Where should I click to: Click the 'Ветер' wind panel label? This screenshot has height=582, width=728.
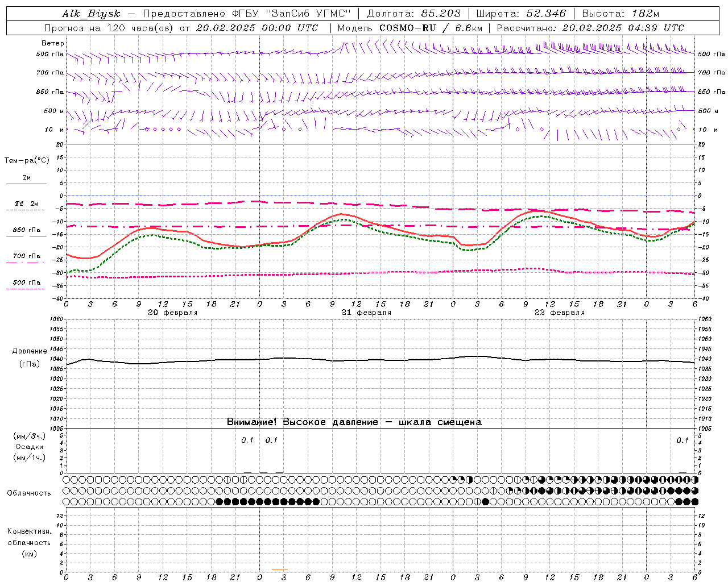[53, 43]
